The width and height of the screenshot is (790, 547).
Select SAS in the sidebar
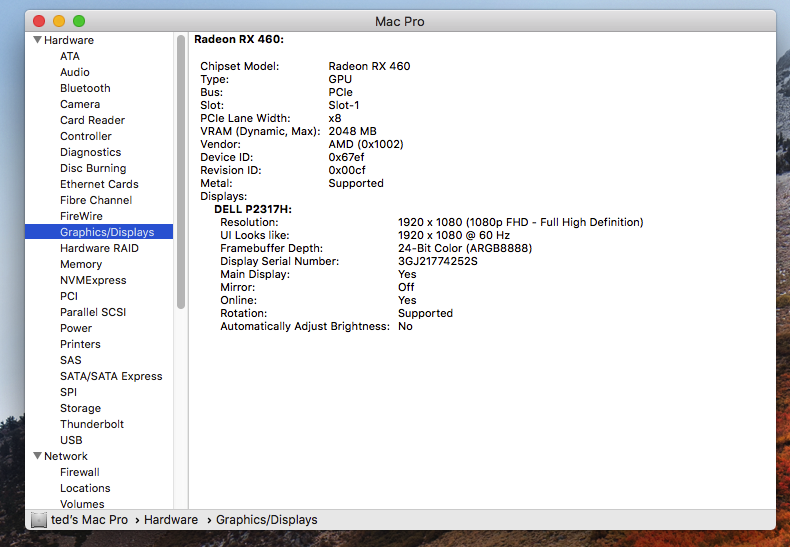71,360
